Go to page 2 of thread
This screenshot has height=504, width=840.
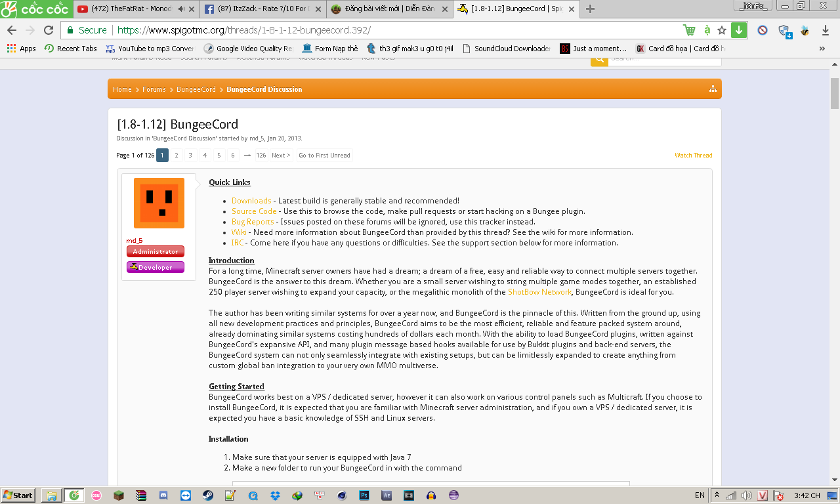(x=177, y=156)
